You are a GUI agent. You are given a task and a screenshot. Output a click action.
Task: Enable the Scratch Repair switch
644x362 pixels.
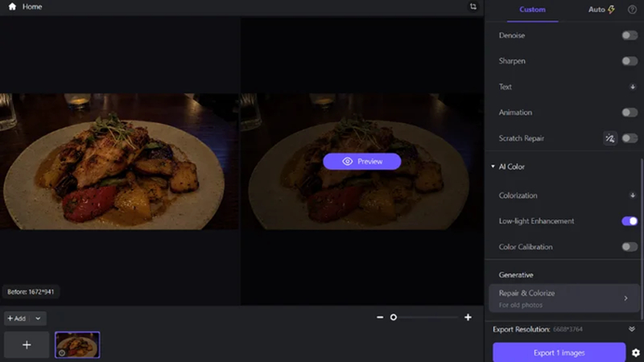(630, 138)
